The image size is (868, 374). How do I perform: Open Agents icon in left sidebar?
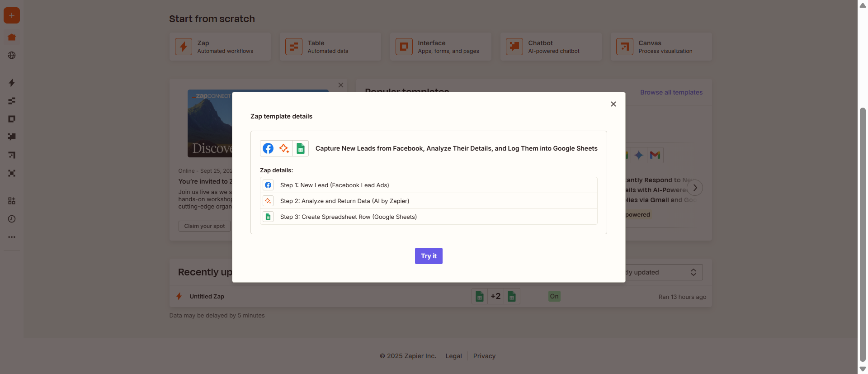pyautogui.click(x=12, y=173)
